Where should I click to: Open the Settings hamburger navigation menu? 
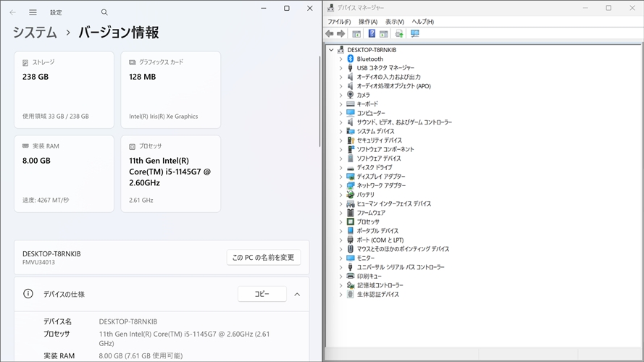pos(33,12)
